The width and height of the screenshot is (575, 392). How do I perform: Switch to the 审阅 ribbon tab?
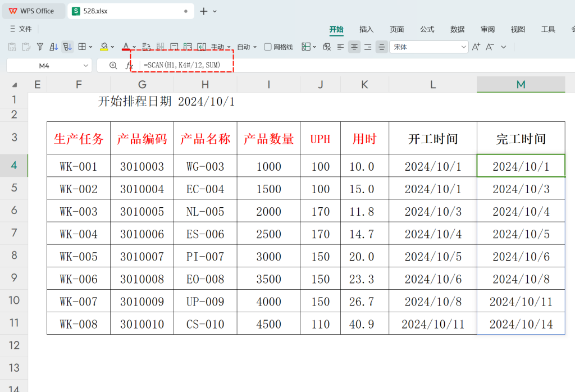pos(488,29)
